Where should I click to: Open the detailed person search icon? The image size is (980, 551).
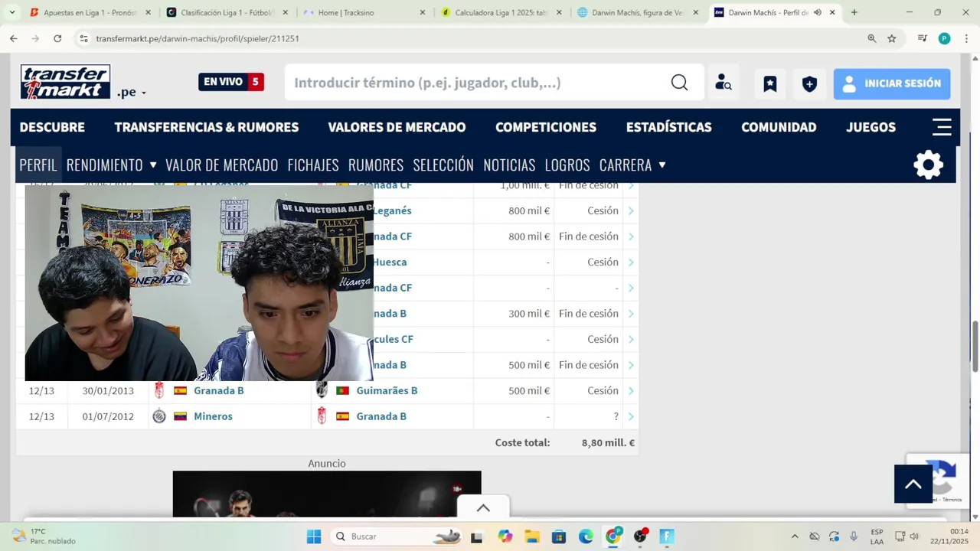point(724,83)
